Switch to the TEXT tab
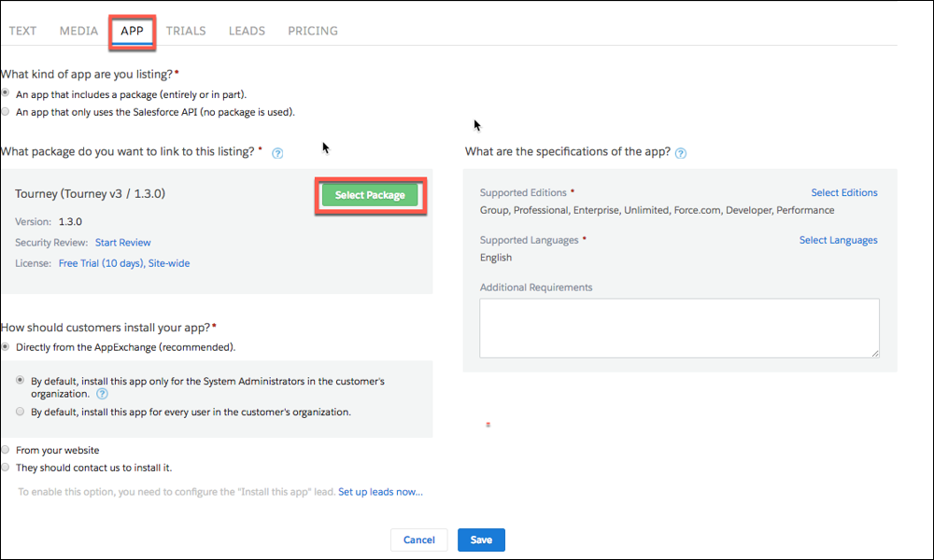The width and height of the screenshot is (934, 560). point(22,31)
